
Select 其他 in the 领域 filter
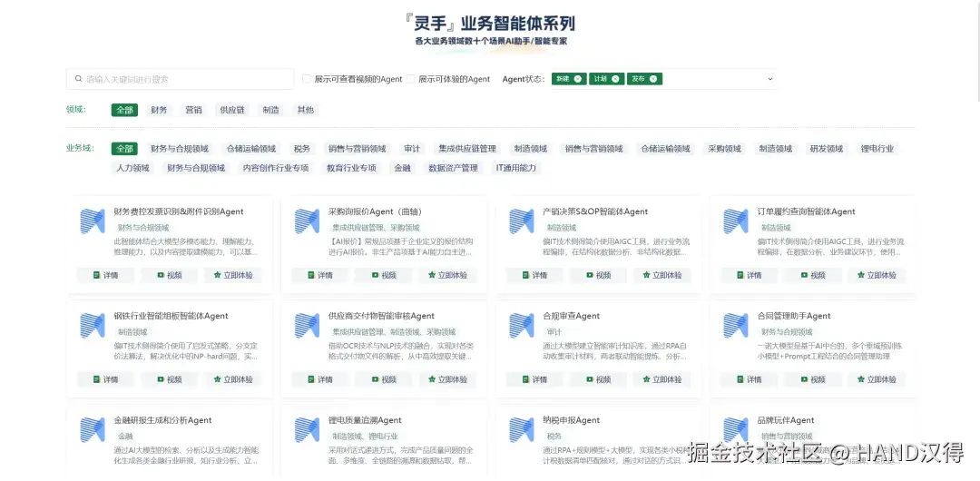306,110
